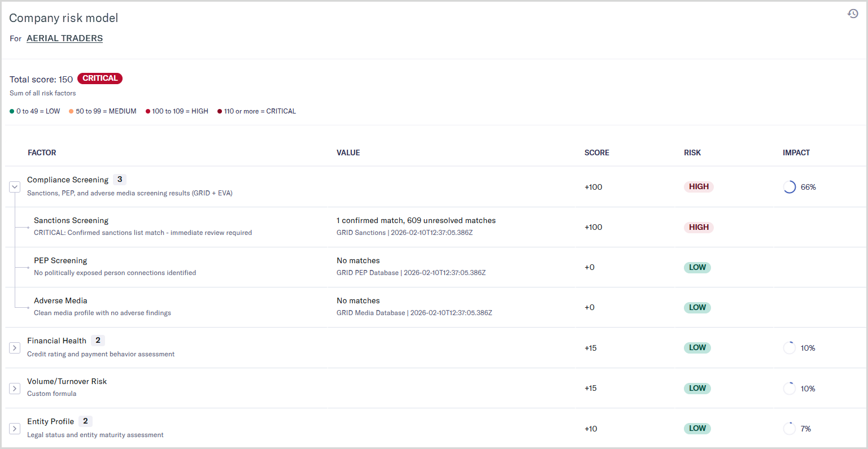This screenshot has width=868, height=449.
Task: Click the 'Custom formula' description
Action: (x=51, y=394)
